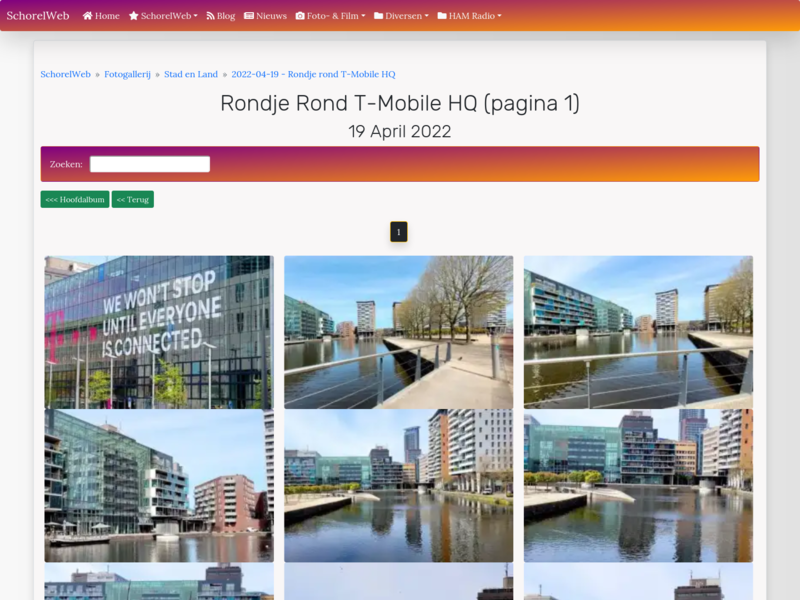Follow the 2022-04-19 Rondje rond T-Mobile HQ breadcrumb
Screen dimensions: 800x600
pos(313,74)
